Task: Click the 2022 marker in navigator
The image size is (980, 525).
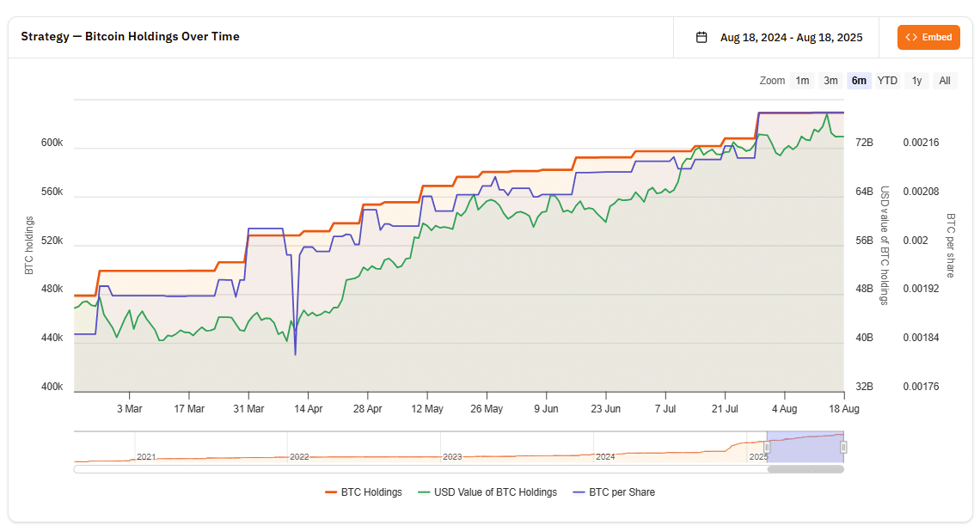Action: click(x=299, y=457)
